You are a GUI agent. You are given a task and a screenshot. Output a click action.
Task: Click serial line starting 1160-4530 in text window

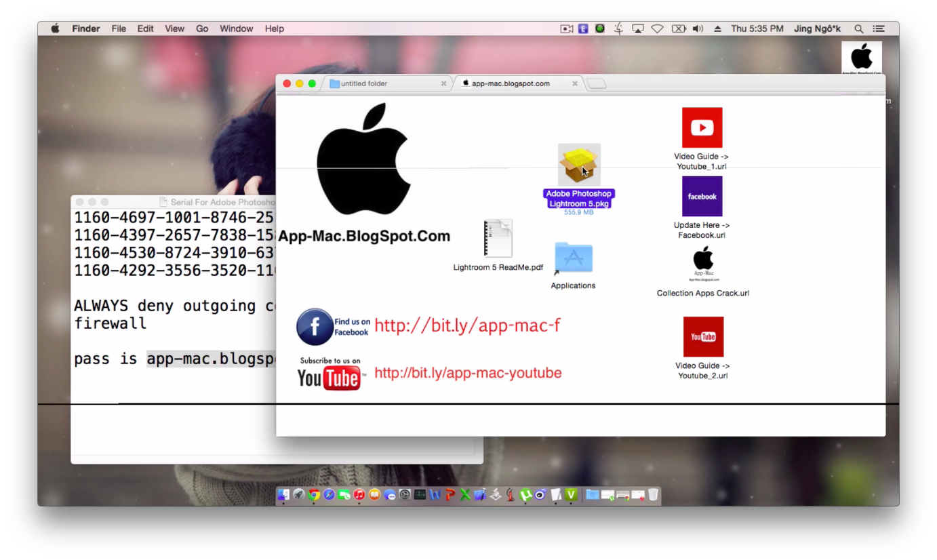click(x=174, y=253)
